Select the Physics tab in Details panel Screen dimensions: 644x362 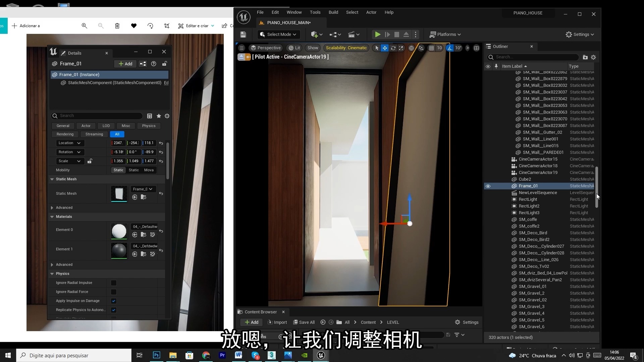pyautogui.click(x=149, y=126)
